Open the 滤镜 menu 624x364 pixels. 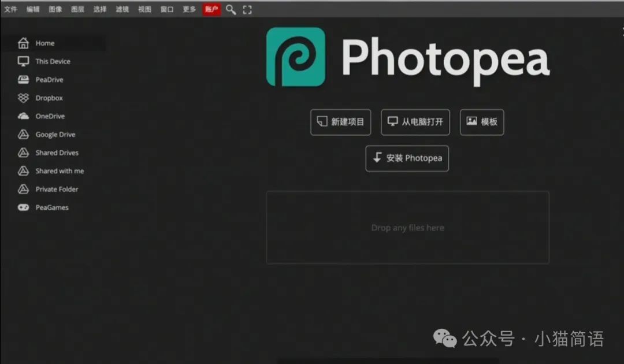pyautogui.click(x=122, y=9)
